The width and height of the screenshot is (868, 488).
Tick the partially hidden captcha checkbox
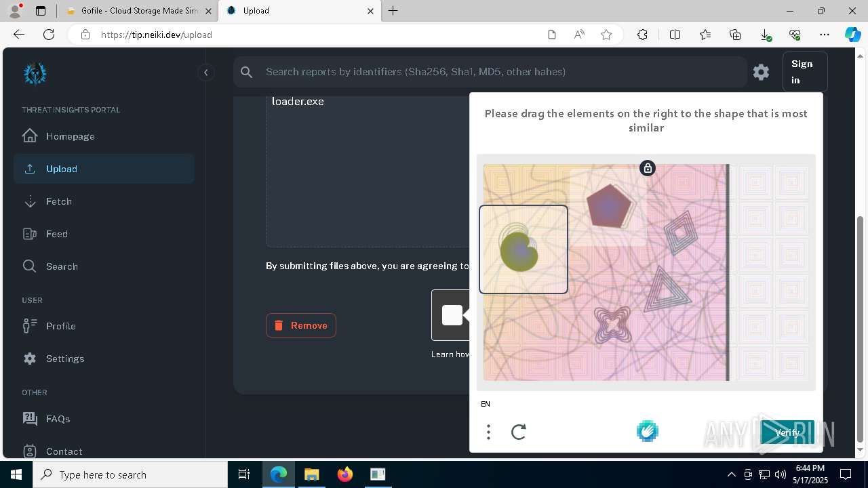(452, 315)
